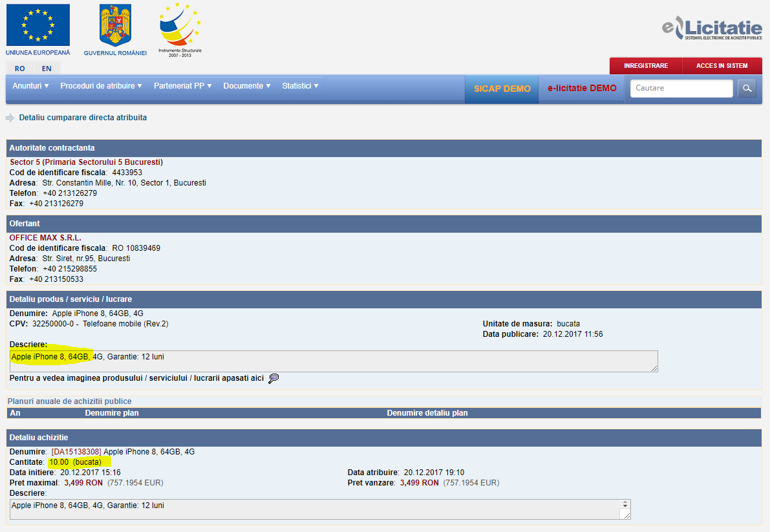Open the e-licitatie DEMO link
The height and width of the screenshot is (532, 770).
(582, 89)
